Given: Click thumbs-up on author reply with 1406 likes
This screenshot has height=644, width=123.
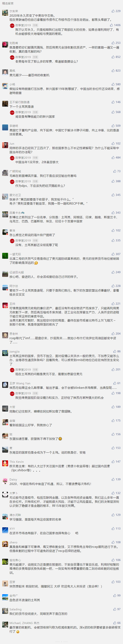Looking at the screenshot, I should coord(111,25).
